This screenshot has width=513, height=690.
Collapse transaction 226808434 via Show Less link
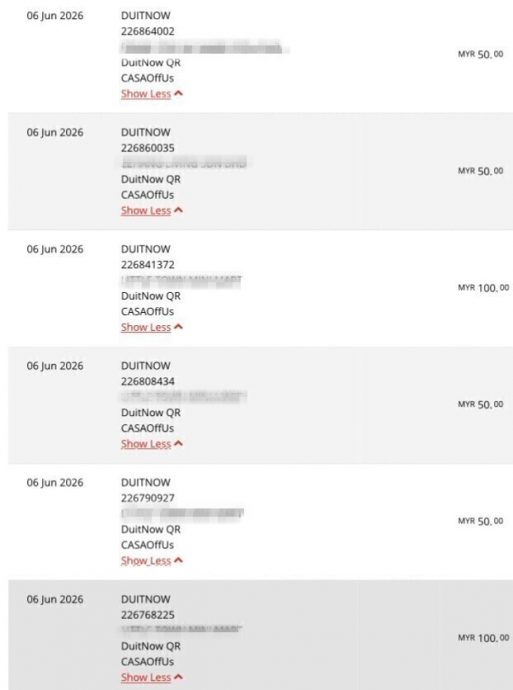pyautogui.click(x=146, y=444)
